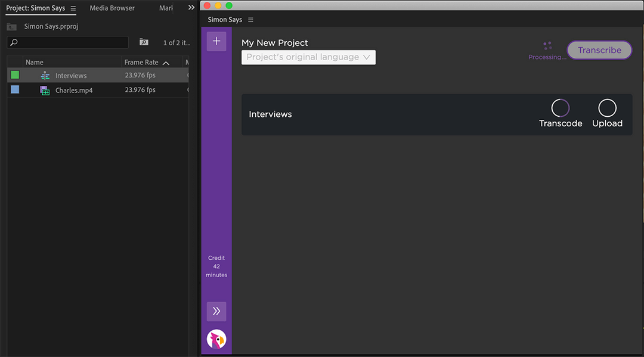644x357 pixels.
Task: Expand hidden panel tabs with the overflow chevron
Action: click(x=191, y=8)
